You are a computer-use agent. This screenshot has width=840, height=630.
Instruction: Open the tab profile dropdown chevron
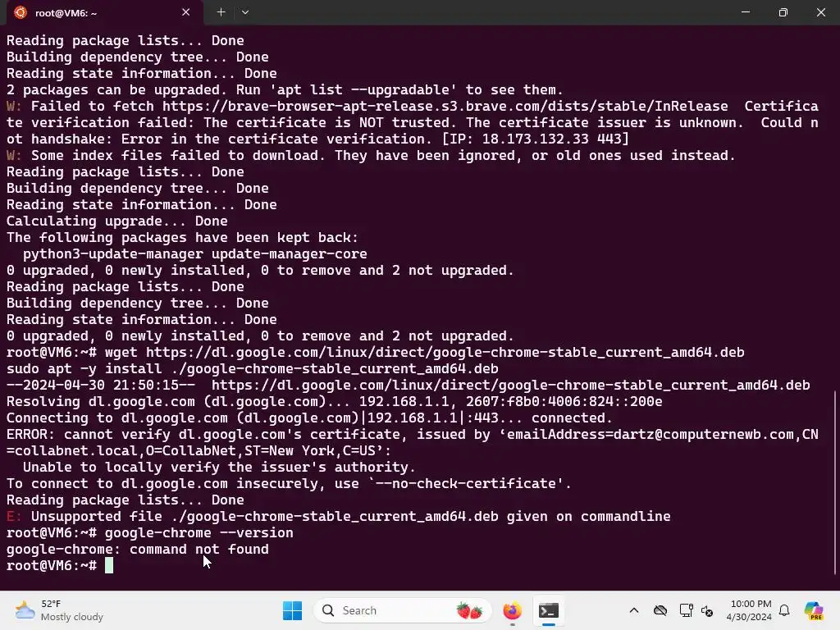[x=245, y=12]
